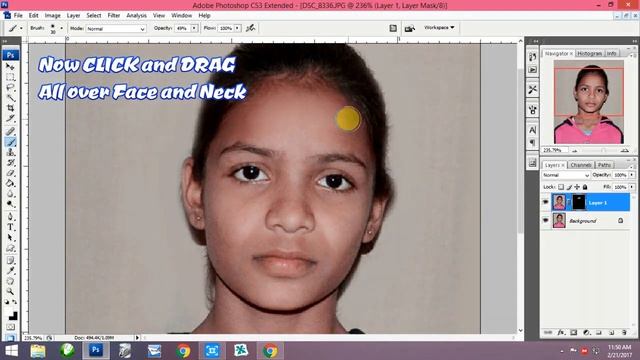Open the Image menu
Image resolution: width=640 pixels, height=360 pixels.
click(53, 16)
